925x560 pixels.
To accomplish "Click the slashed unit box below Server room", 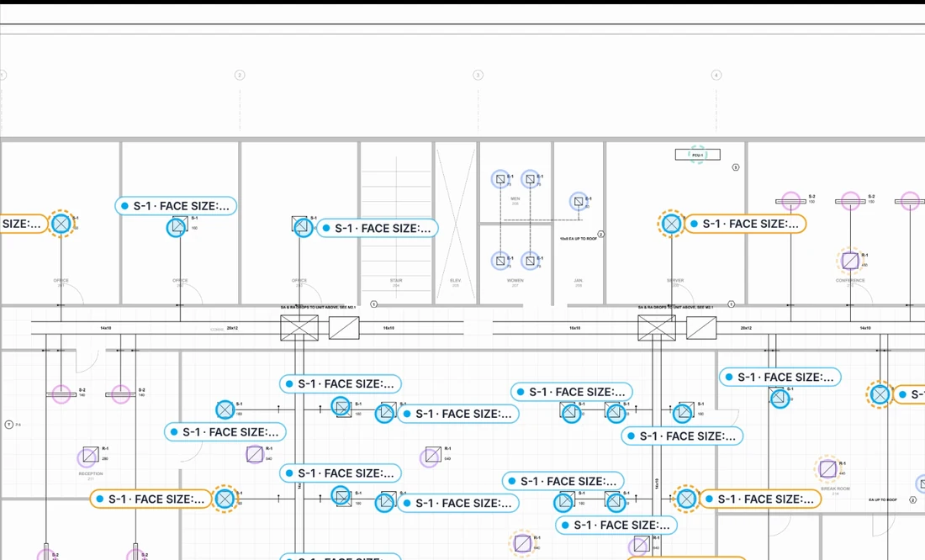I will (701, 327).
